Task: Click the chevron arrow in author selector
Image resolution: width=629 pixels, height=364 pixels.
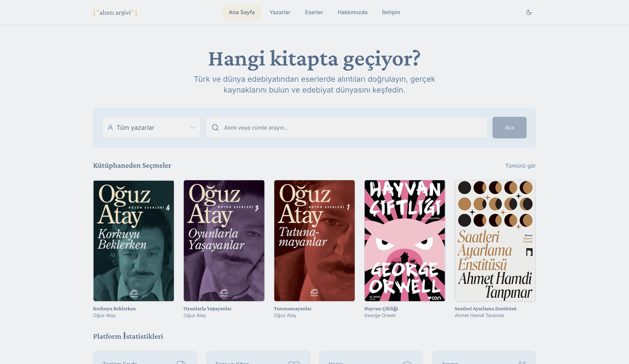Action: 192,128
